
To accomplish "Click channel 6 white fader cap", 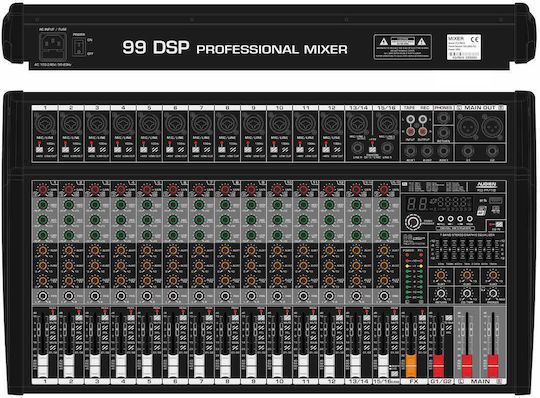I will pos(173,366).
